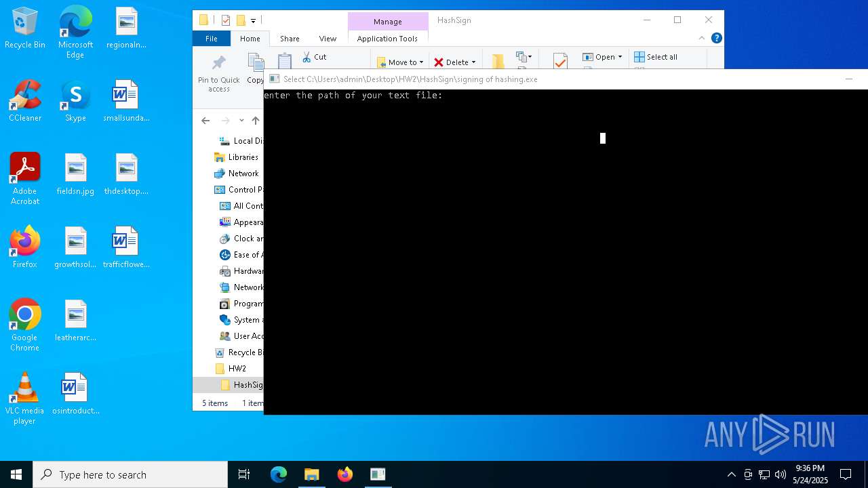The image size is (868, 488).
Task: Select trafficflowe Word document on desktop
Action: click(x=126, y=247)
